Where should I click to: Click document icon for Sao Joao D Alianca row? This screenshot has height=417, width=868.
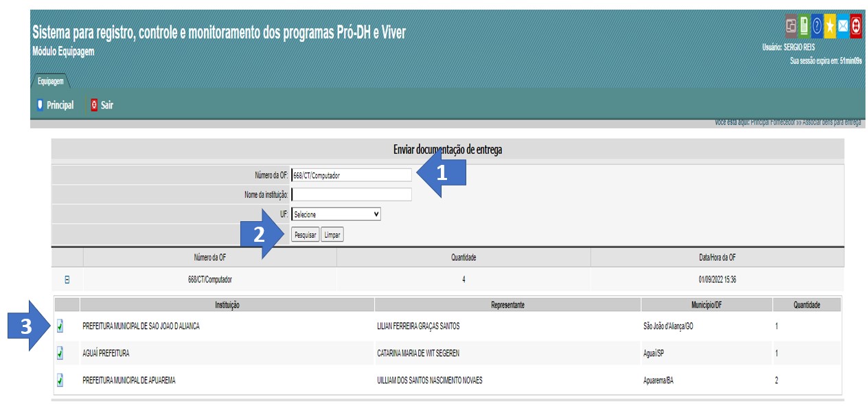point(60,326)
